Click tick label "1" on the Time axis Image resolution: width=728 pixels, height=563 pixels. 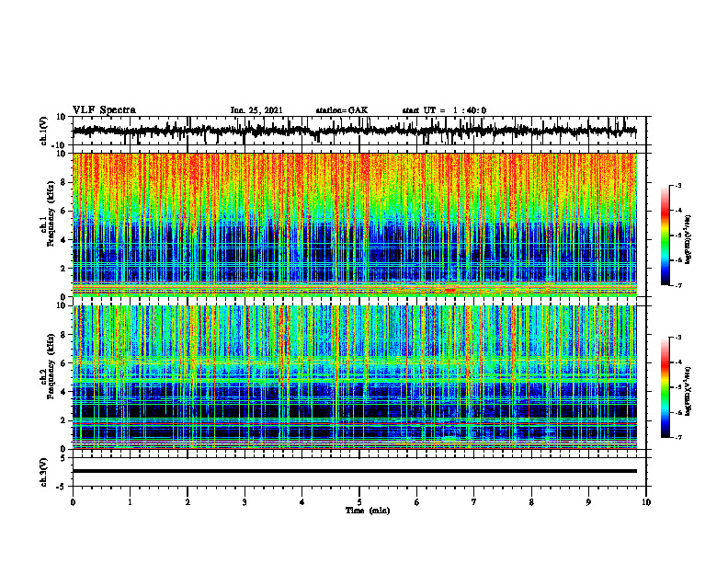(x=130, y=502)
